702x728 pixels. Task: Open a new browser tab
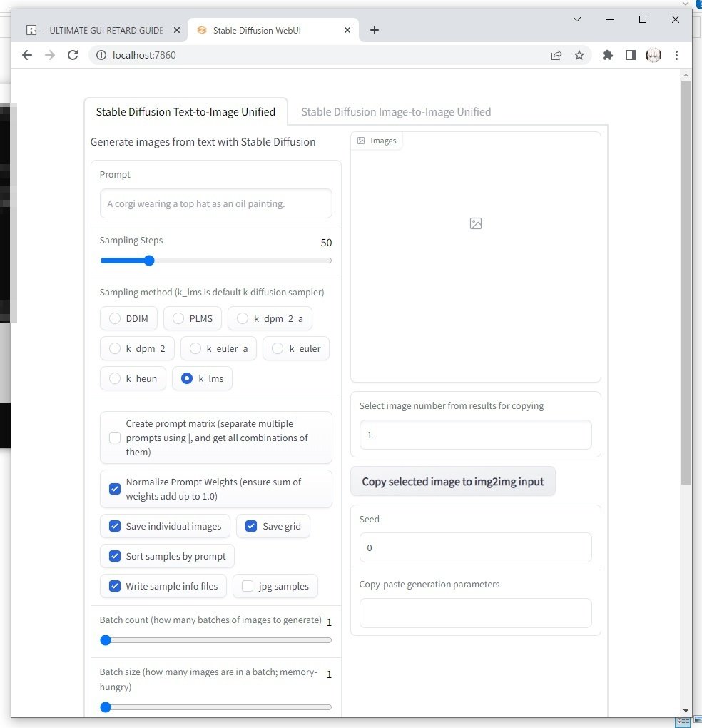[x=375, y=30]
